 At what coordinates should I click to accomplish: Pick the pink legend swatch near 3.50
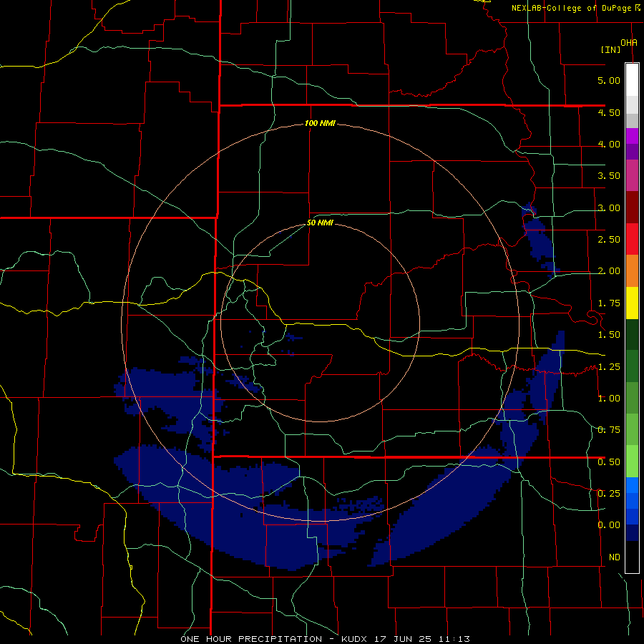coord(632,175)
